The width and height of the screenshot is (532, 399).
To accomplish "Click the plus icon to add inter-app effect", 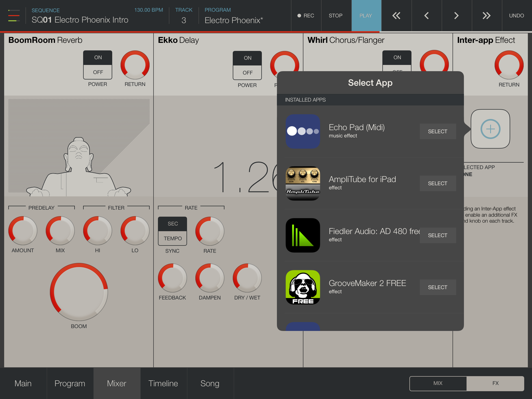I will [490, 129].
